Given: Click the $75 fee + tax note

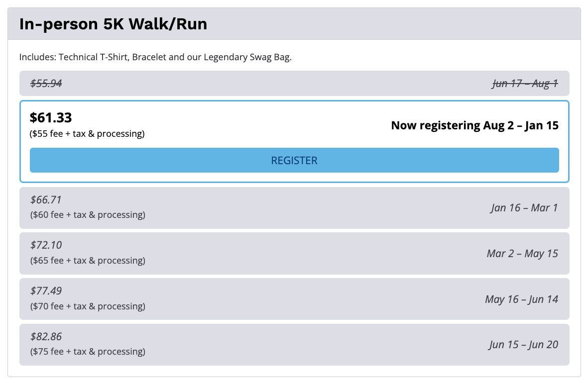Looking at the screenshot, I should [x=88, y=352].
